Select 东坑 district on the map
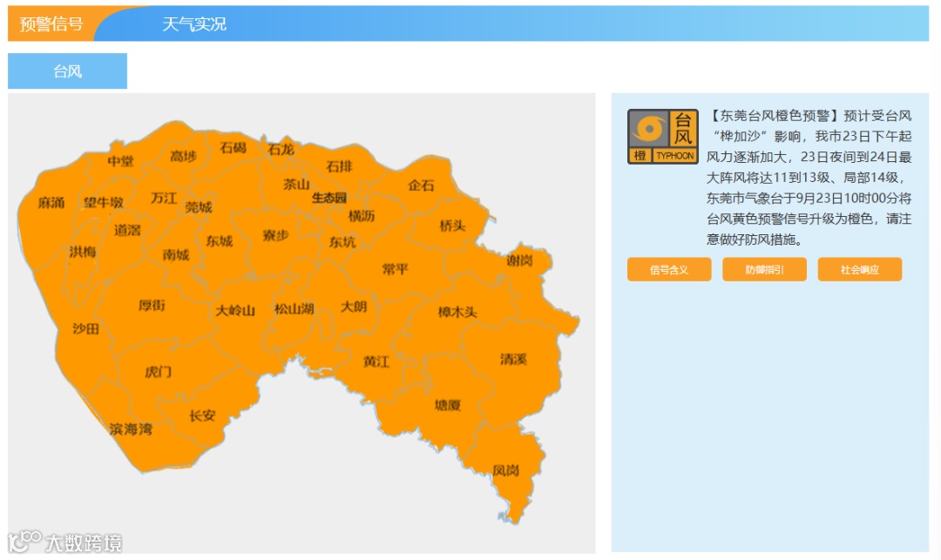 (x=342, y=242)
